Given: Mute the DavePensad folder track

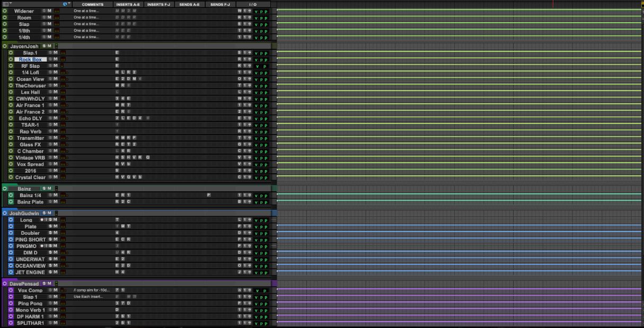Looking at the screenshot, I should (x=50, y=283).
